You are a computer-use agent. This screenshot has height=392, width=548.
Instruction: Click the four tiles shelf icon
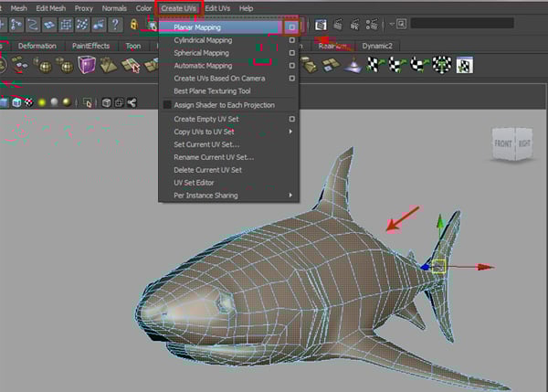coord(331,65)
